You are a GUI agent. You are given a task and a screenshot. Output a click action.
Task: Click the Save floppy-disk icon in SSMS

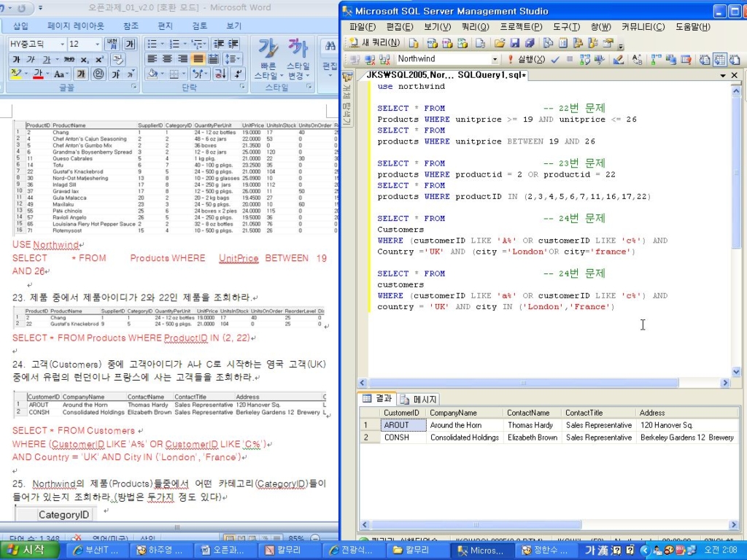(514, 43)
